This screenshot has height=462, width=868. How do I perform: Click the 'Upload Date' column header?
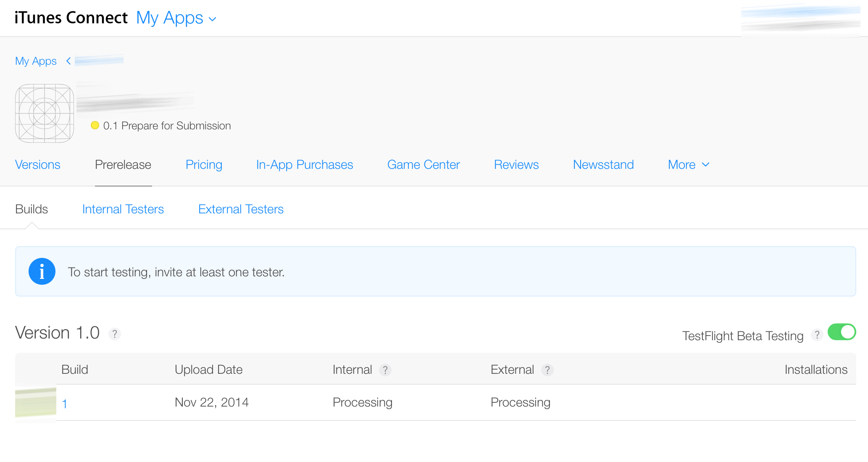click(x=209, y=370)
